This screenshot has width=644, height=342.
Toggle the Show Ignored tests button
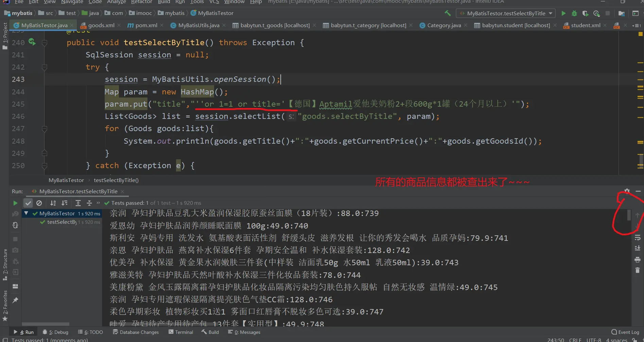[x=39, y=203]
